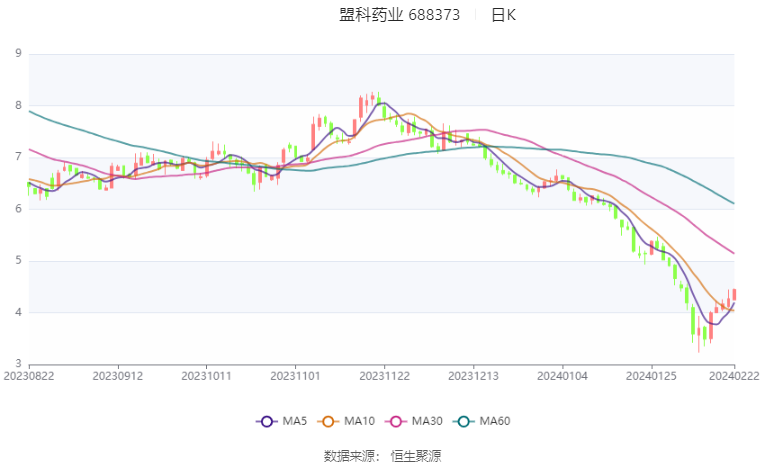Click the last red candlestick at 20240222

(x=734, y=294)
